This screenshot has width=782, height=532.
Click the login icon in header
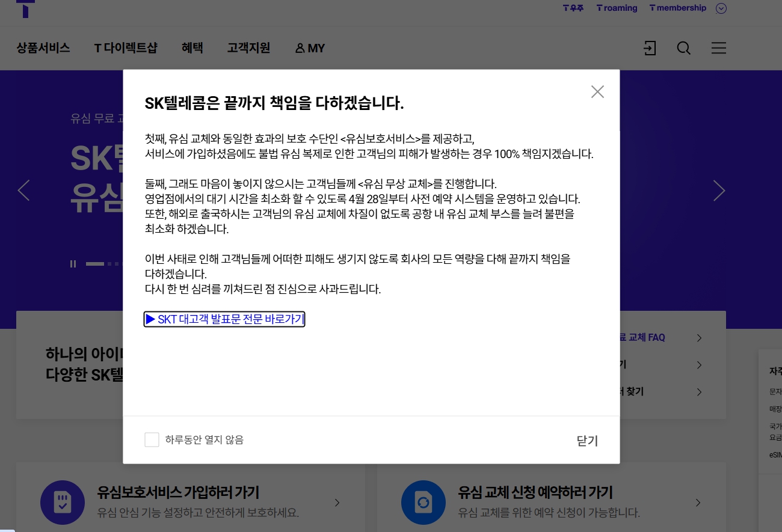point(650,48)
